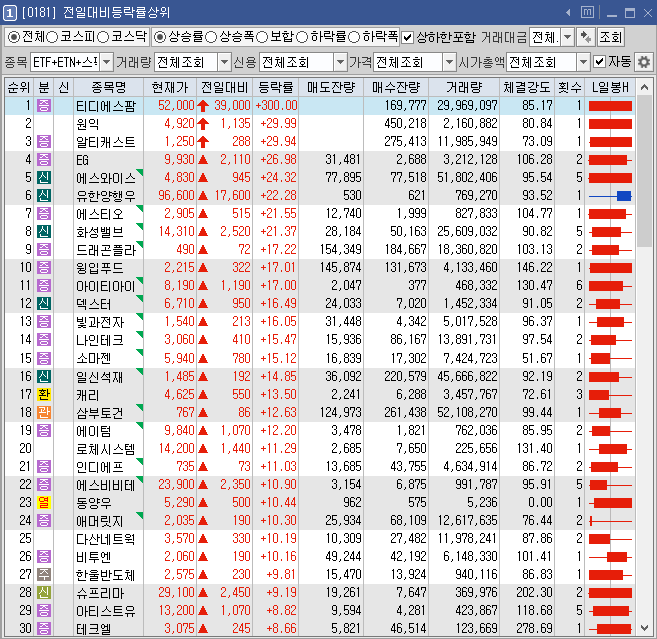Image resolution: width=657 pixels, height=639 pixels.
Task: Click the green 신 badge for 슈프리마
Action: (x=44, y=592)
